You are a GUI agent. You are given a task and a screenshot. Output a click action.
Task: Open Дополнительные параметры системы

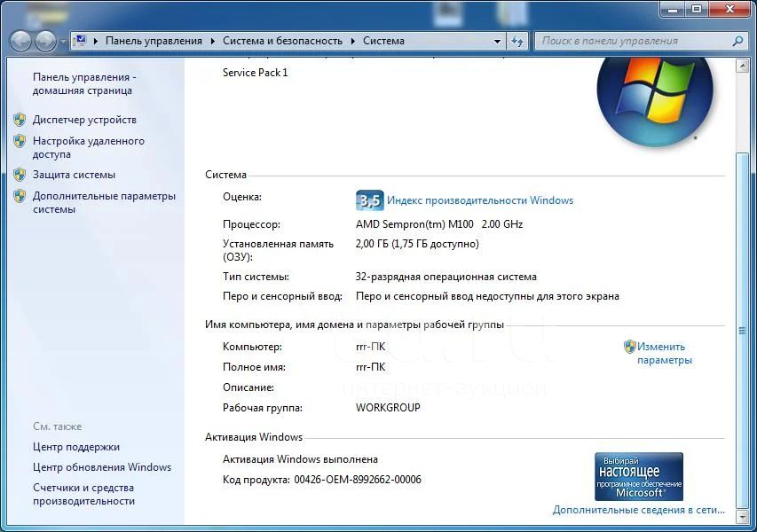104,202
